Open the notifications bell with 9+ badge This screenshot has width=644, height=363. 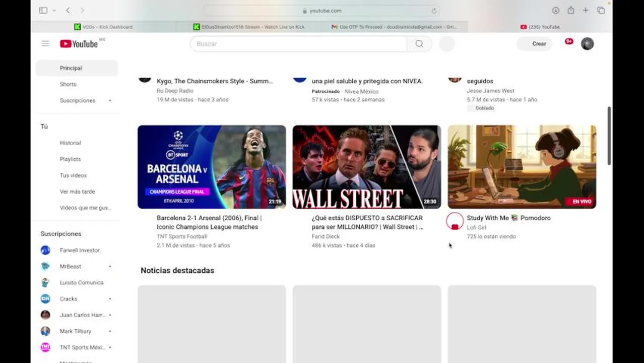coord(569,42)
